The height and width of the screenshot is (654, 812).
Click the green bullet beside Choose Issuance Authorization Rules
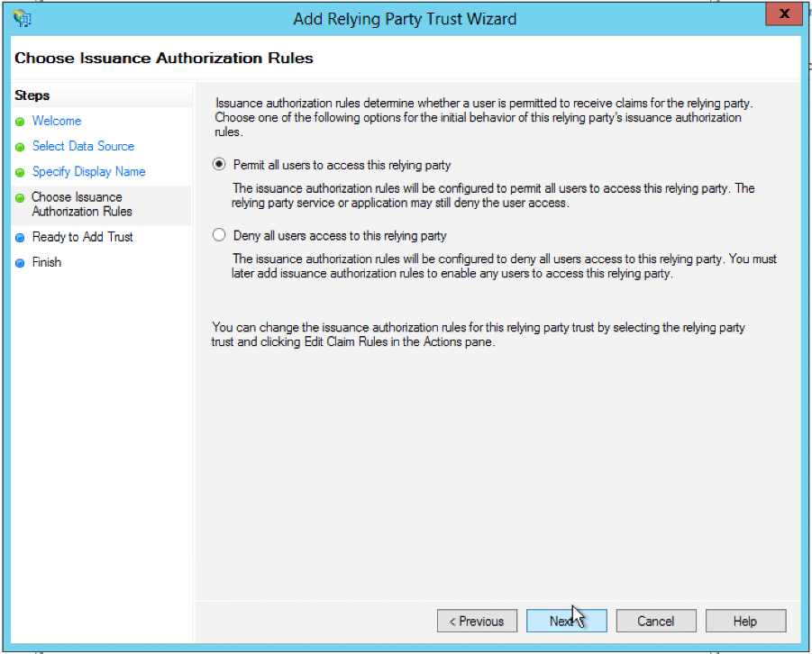pos(20,198)
